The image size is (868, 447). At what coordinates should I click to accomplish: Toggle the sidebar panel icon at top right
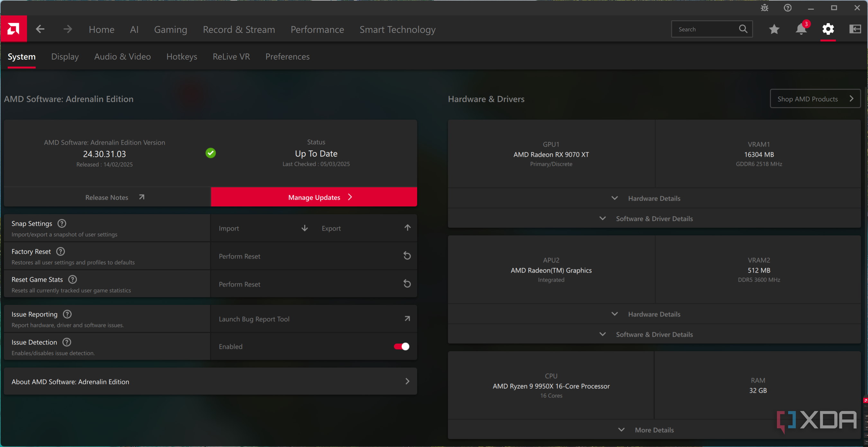tap(855, 29)
